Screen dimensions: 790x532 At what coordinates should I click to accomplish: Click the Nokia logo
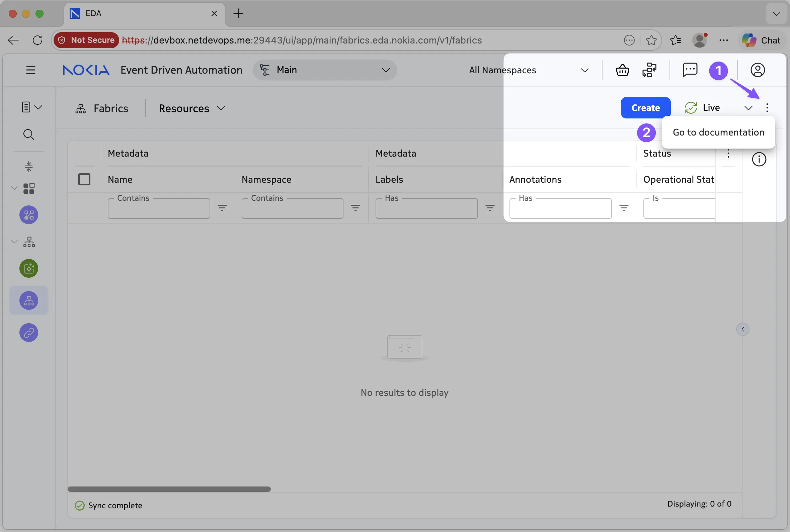pyautogui.click(x=86, y=70)
